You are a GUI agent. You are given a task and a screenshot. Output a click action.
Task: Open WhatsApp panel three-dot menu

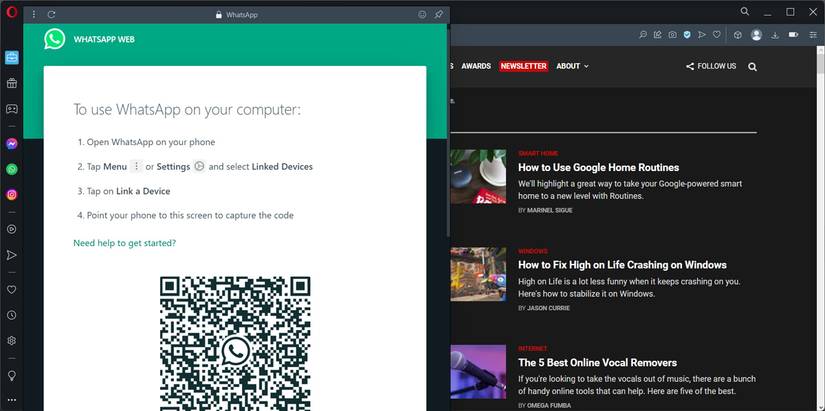(x=34, y=15)
